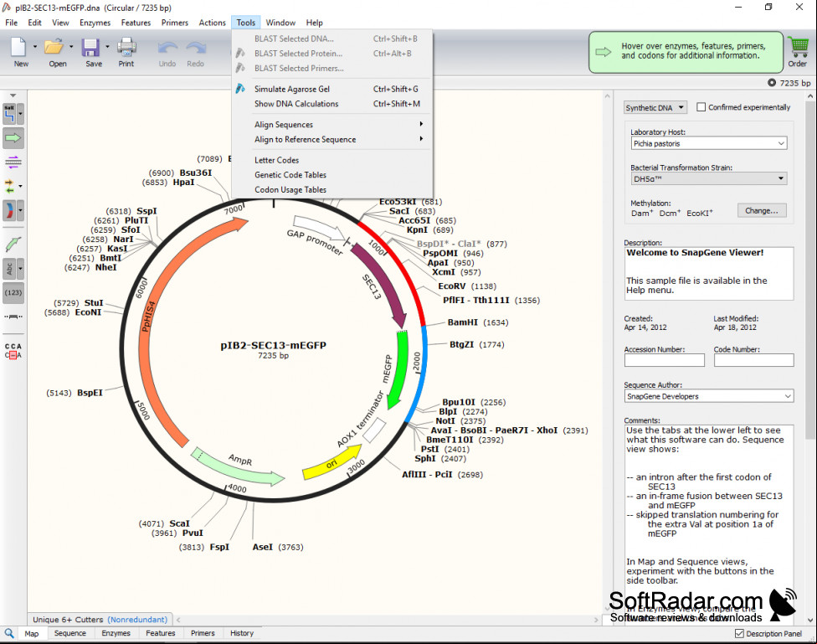Click the Undo arrow icon
Image resolution: width=817 pixels, height=644 pixels.
(x=167, y=48)
